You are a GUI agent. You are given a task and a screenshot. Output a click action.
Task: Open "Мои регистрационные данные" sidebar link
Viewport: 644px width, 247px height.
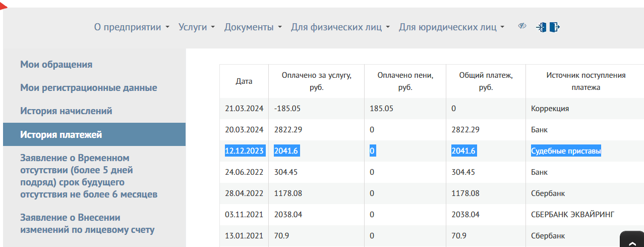tap(88, 88)
